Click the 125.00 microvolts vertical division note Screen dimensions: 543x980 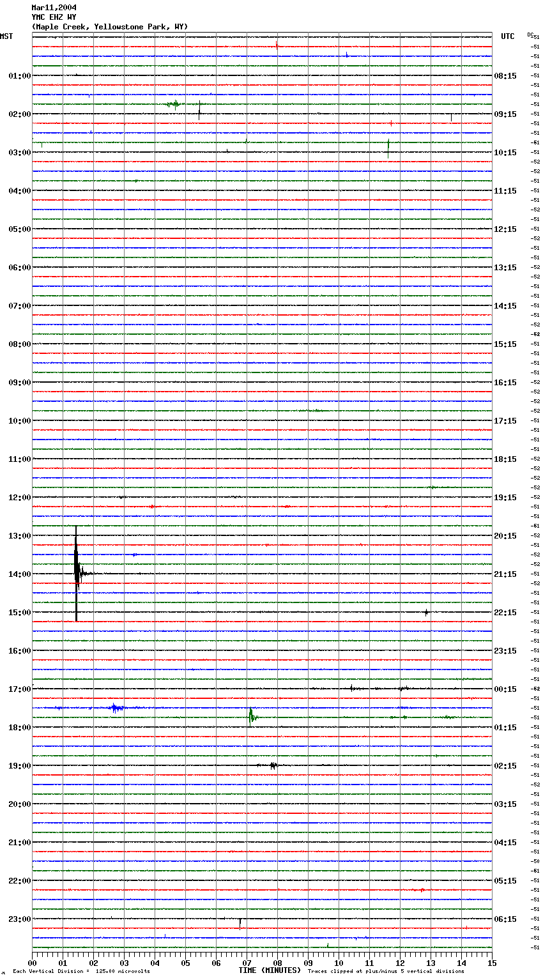[81, 972]
